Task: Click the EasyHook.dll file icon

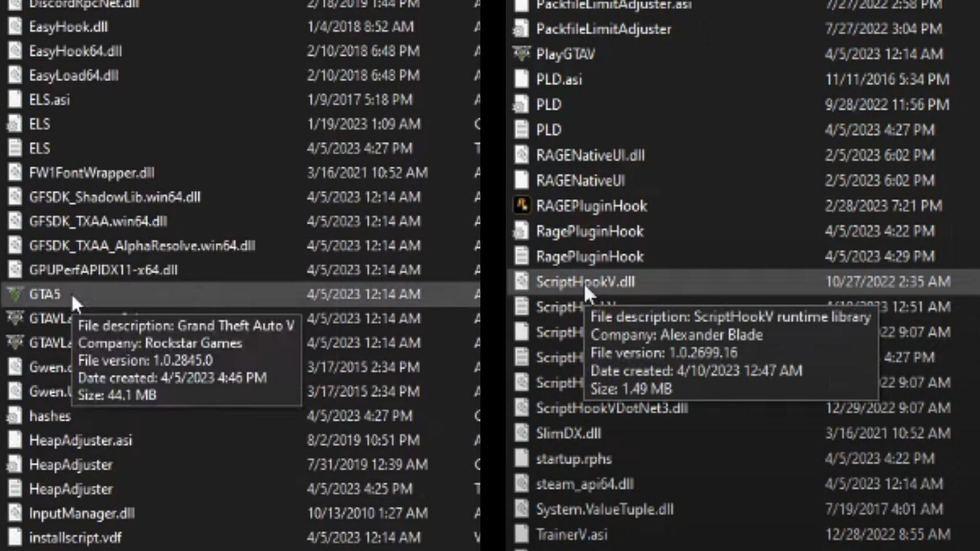Action: (15, 27)
